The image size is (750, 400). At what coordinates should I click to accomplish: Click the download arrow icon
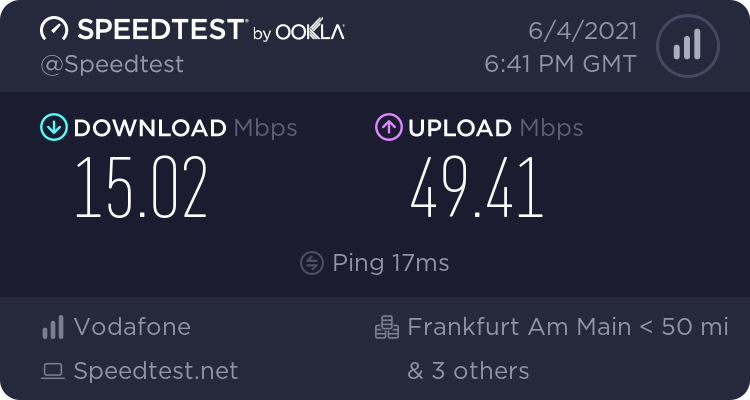point(53,128)
